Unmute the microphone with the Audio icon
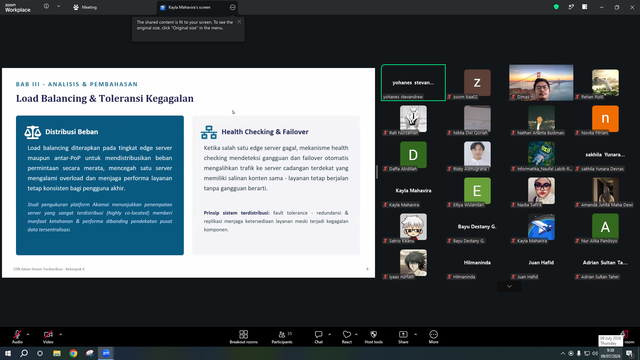This screenshot has width=640, height=360. tap(17, 335)
